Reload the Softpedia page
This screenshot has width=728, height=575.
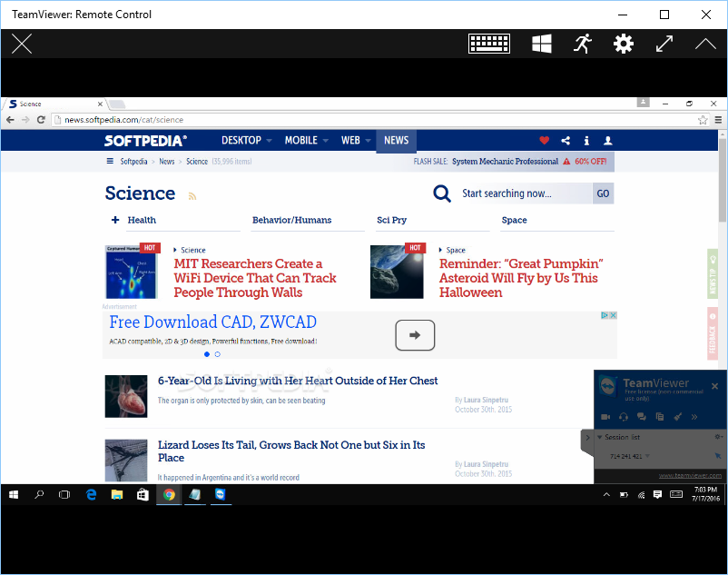pos(41,120)
